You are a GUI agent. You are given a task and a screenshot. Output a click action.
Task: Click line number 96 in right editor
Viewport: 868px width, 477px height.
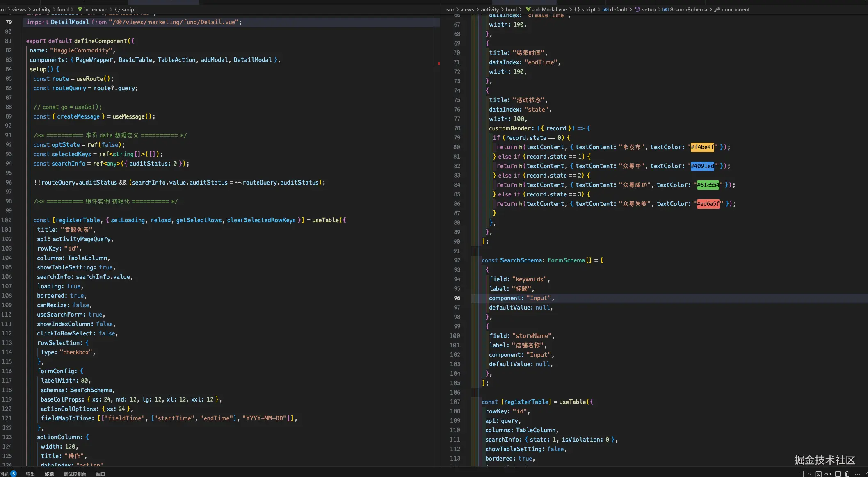457,298
